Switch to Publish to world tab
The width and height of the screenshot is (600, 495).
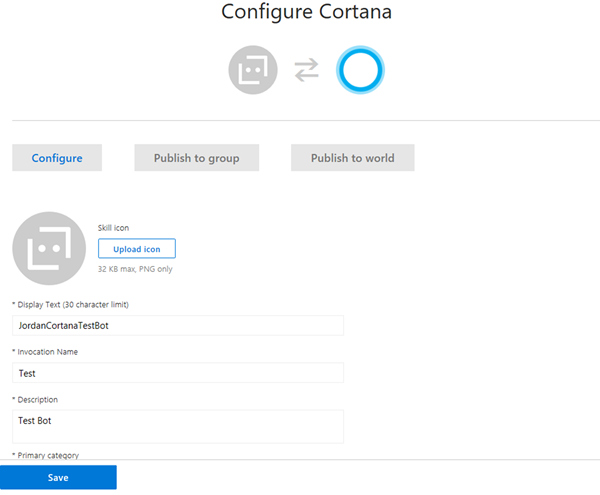352,158
